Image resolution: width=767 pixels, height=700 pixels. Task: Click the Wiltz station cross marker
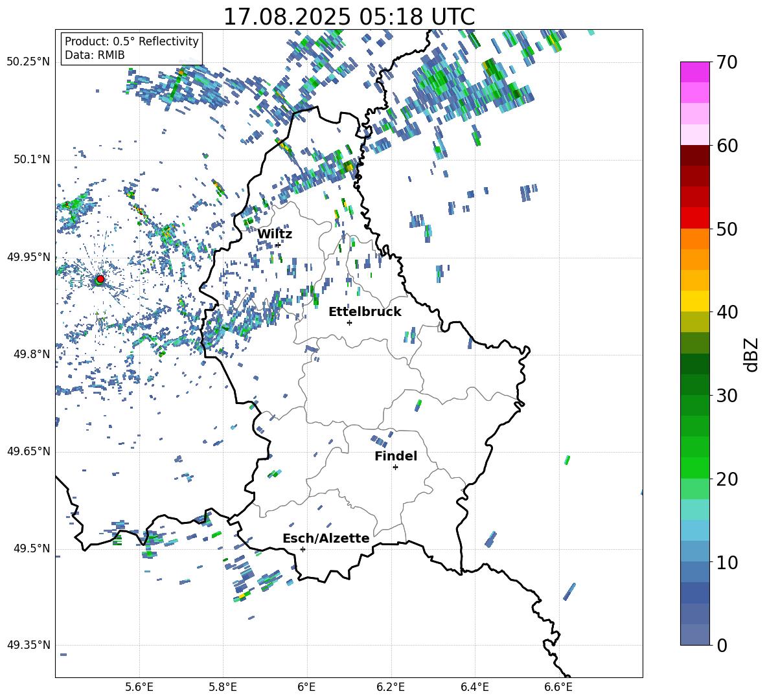click(x=278, y=245)
